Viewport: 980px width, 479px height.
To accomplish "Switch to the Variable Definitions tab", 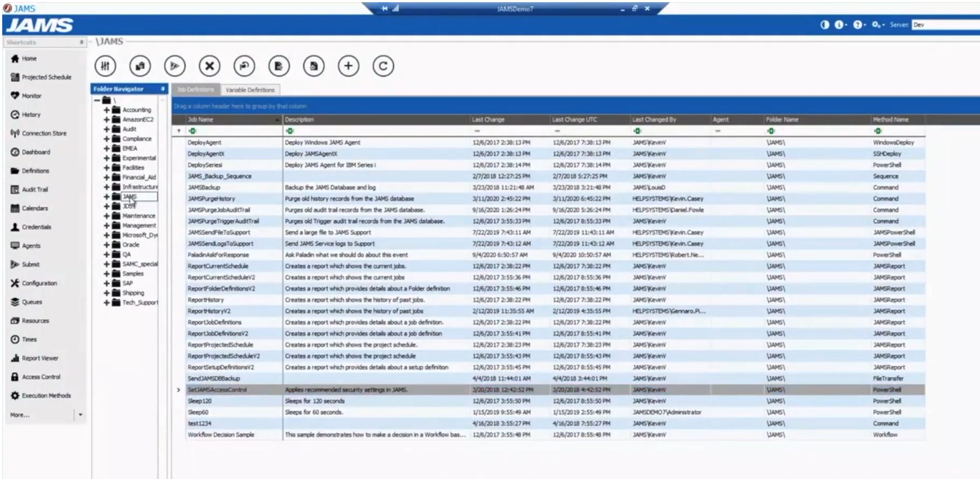I will pyautogui.click(x=250, y=90).
